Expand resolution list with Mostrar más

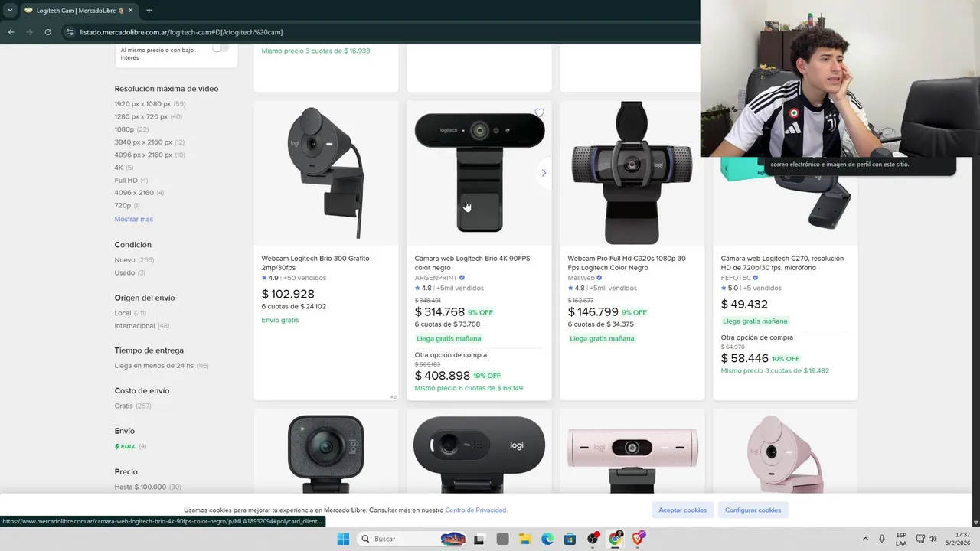tap(134, 219)
